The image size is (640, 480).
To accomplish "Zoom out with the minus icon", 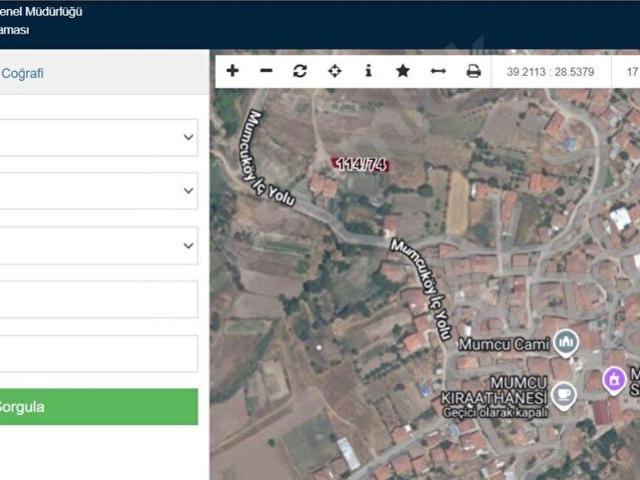I will [x=266, y=71].
